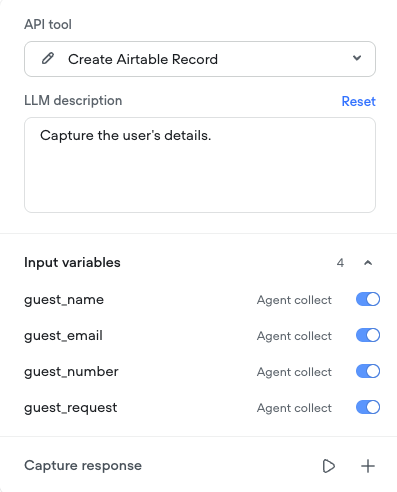397x492 pixels.
Task: Select the guest_email variable label
Action: click(63, 336)
